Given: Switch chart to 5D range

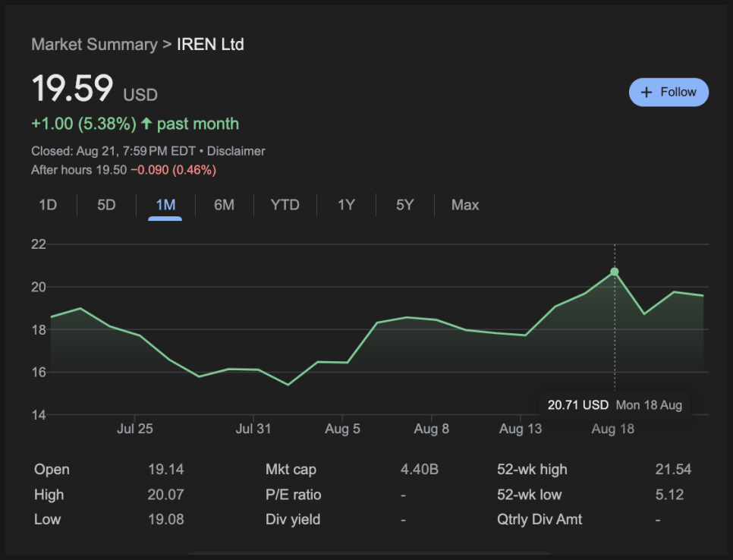Looking at the screenshot, I should pos(106,205).
